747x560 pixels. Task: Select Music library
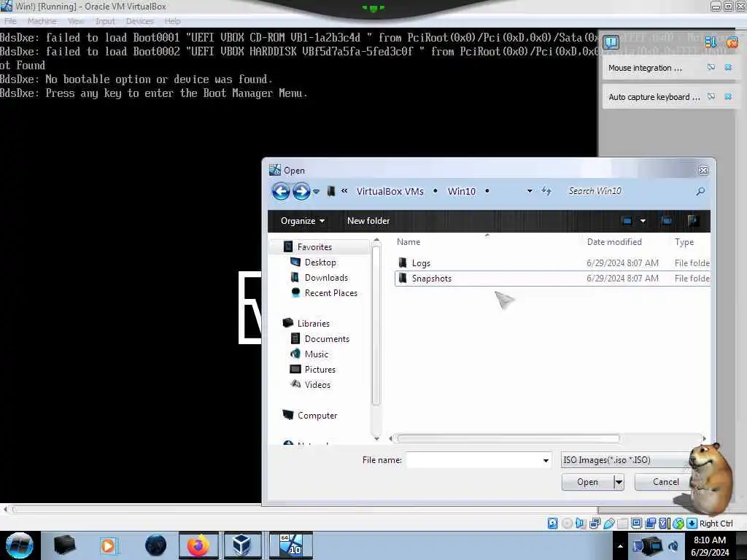317,354
